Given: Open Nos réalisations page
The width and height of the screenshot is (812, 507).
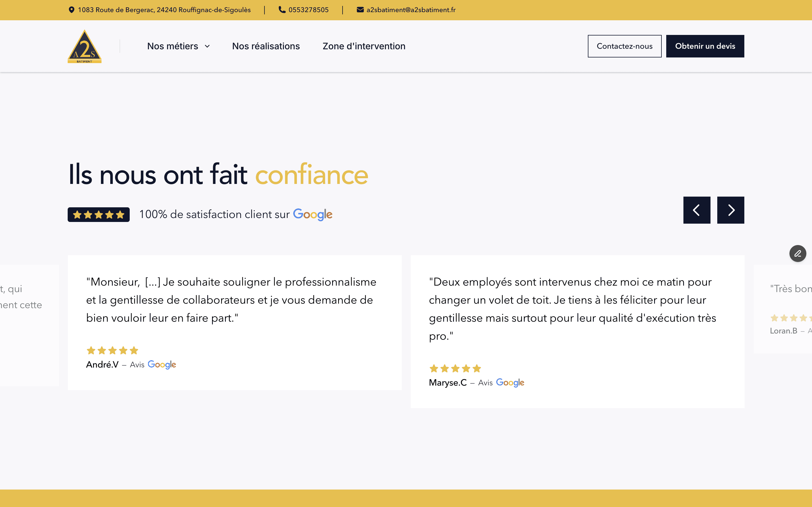Looking at the screenshot, I should [266, 46].
